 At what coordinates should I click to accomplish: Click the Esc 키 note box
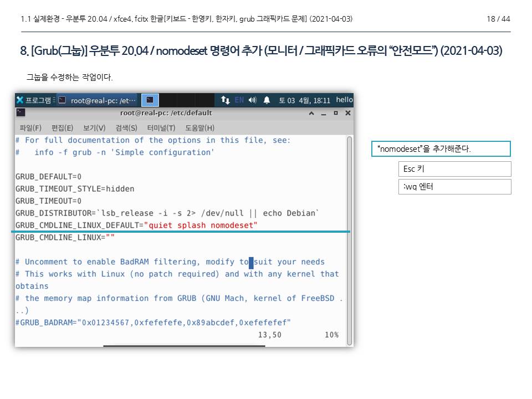454,169
